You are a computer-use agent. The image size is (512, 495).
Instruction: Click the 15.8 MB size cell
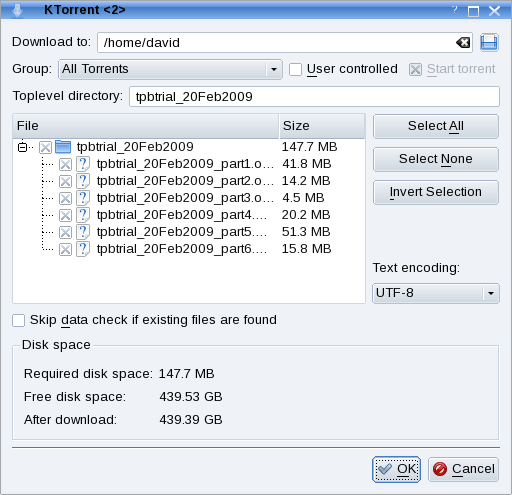pyautogui.click(x=306, y=249)
